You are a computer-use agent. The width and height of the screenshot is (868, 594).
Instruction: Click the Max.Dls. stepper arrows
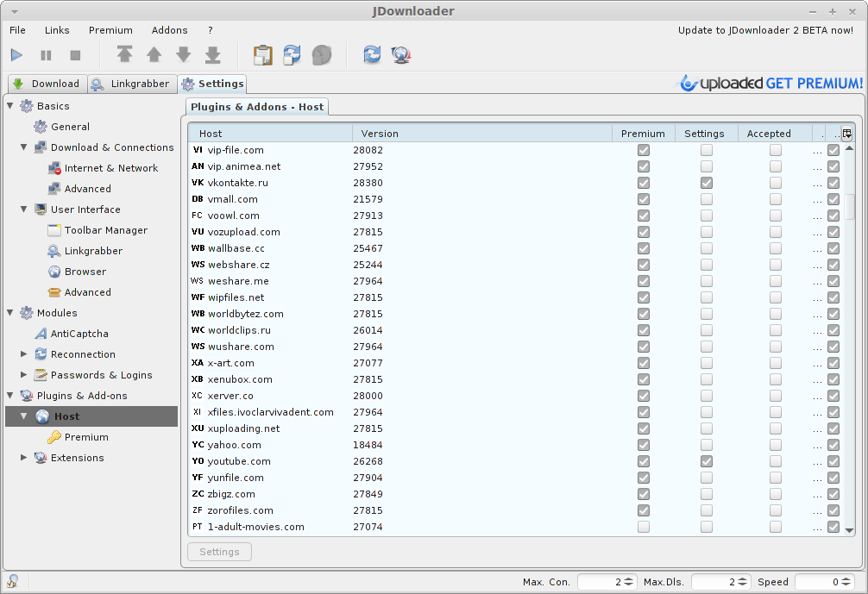(x=742, y=582)
